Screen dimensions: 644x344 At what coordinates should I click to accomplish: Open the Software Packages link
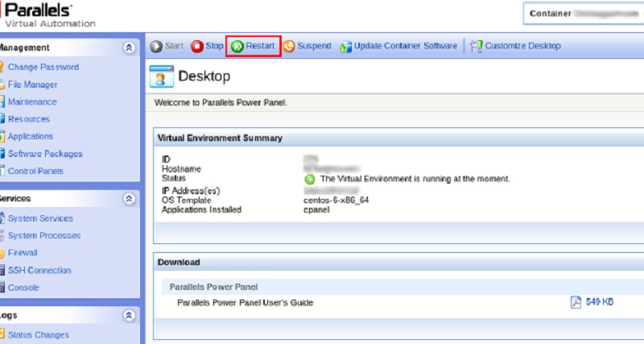45,154
